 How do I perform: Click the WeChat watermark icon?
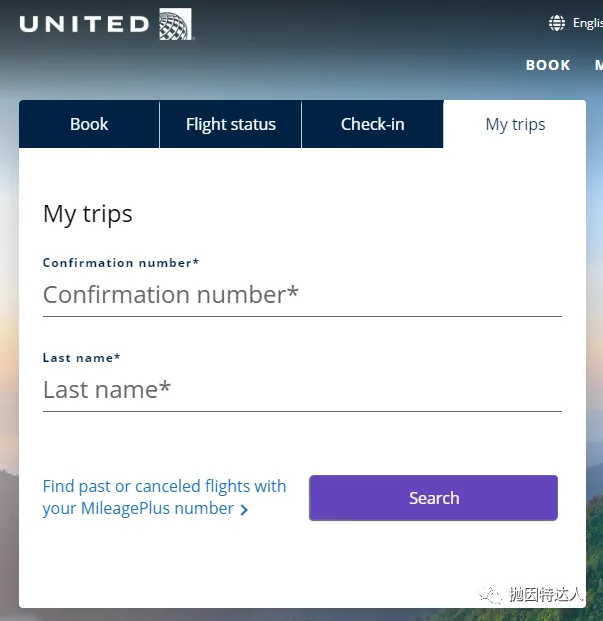(x=490, y=594)
